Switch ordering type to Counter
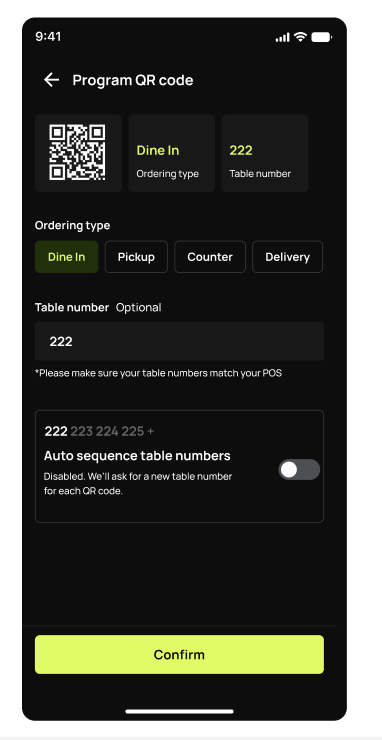 pyautogui.click(x=210, y=257)
